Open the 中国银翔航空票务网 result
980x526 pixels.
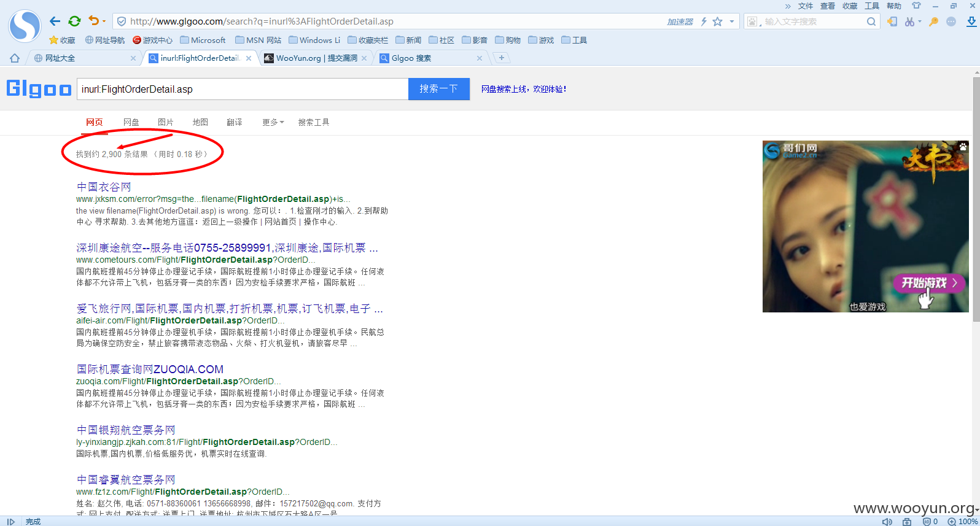tap(126, 430)
